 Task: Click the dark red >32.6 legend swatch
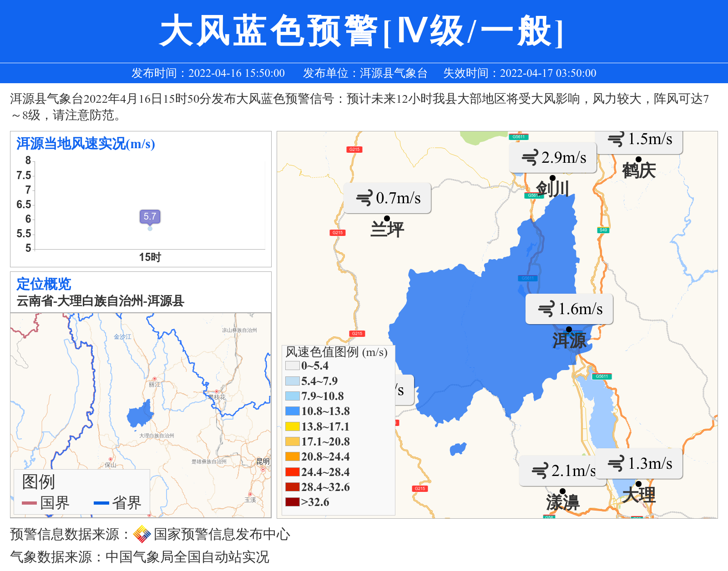click(x=292, y=502)
